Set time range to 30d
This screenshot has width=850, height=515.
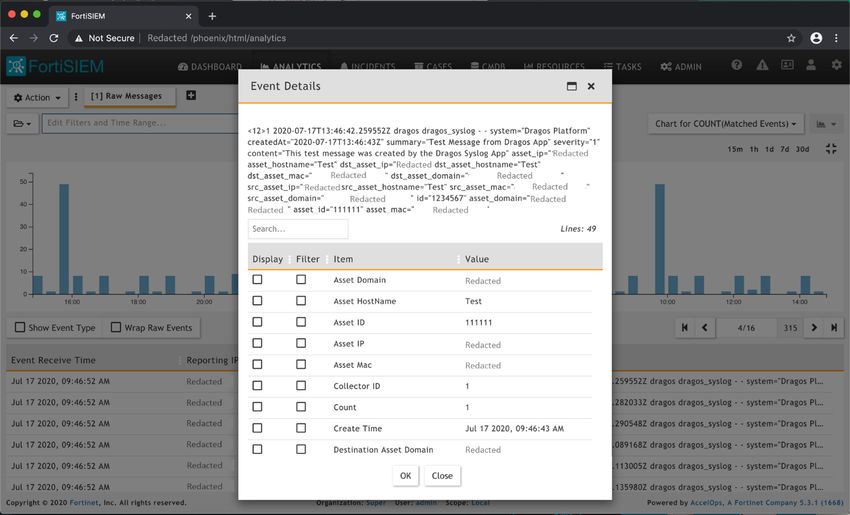802,149
